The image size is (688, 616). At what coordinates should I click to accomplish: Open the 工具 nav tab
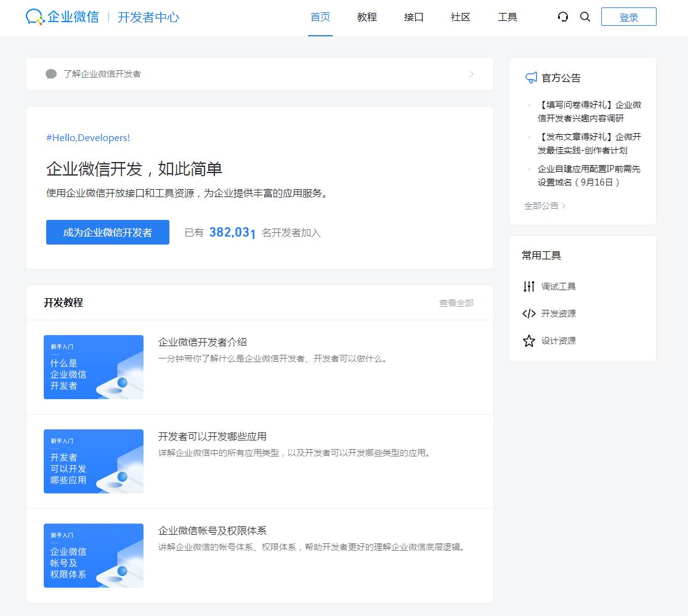point(508,17)
